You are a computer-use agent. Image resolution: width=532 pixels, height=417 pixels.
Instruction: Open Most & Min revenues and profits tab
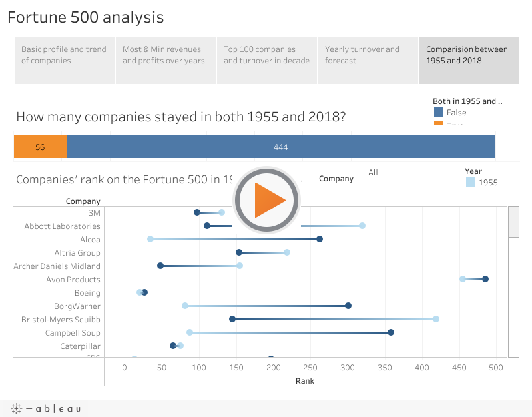pos(166,61)
